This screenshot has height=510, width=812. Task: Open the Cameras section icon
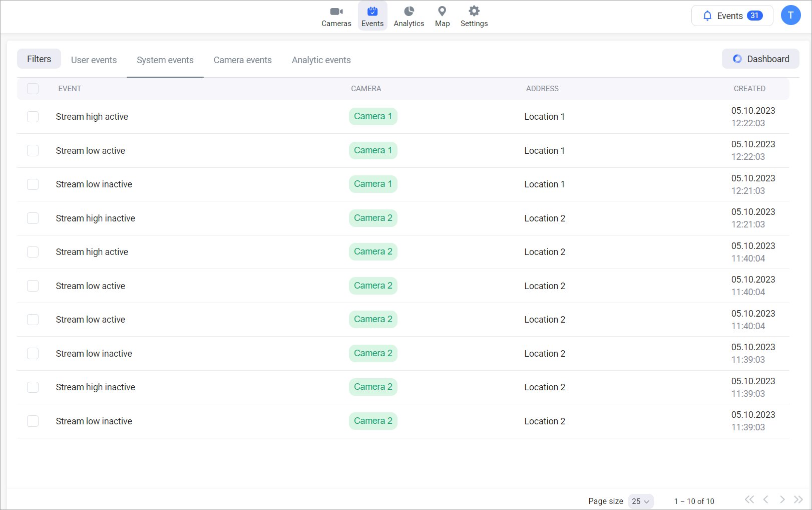pos(336,12)
